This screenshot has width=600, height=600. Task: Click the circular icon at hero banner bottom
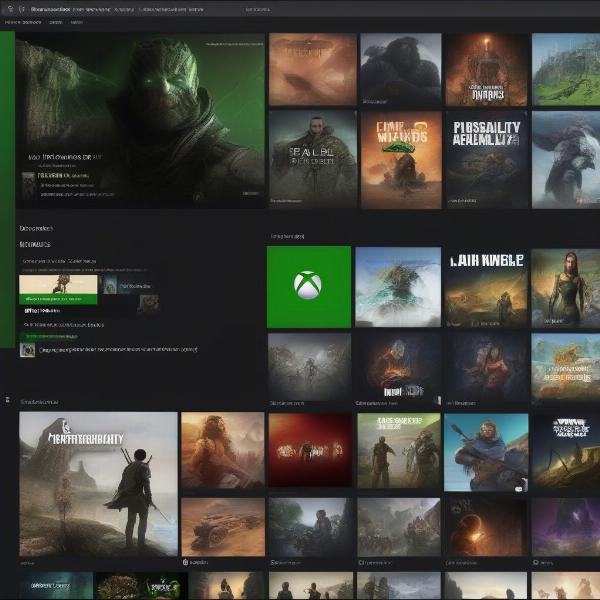[198, 197]
